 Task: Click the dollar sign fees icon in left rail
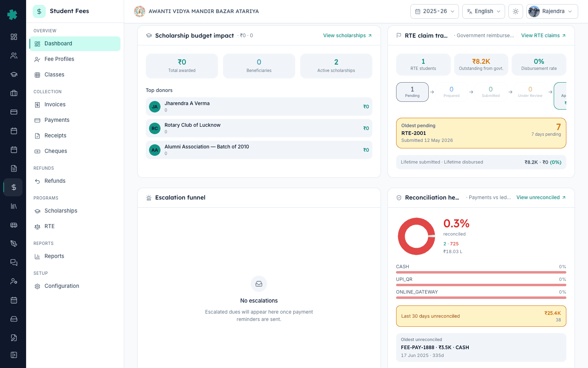pyautogui.click(x=13, y=187)
